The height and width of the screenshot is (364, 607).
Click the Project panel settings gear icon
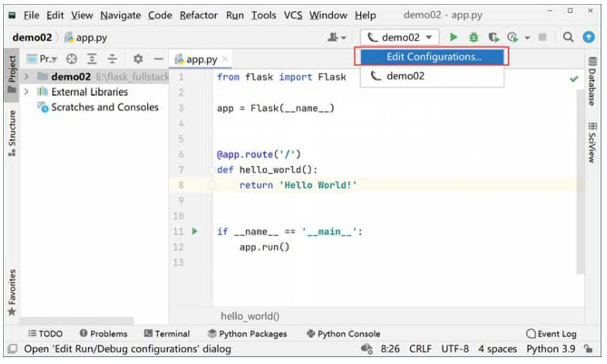click(139, 58)
